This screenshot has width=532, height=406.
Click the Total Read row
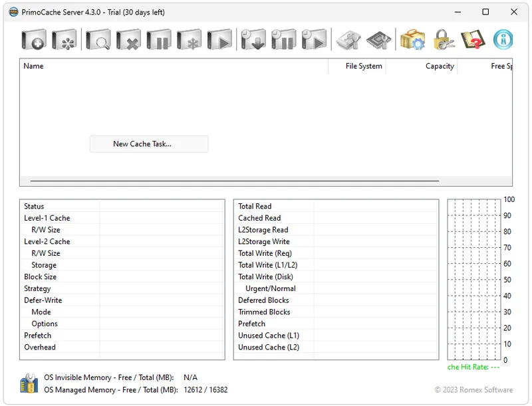[x=336, y=207]
